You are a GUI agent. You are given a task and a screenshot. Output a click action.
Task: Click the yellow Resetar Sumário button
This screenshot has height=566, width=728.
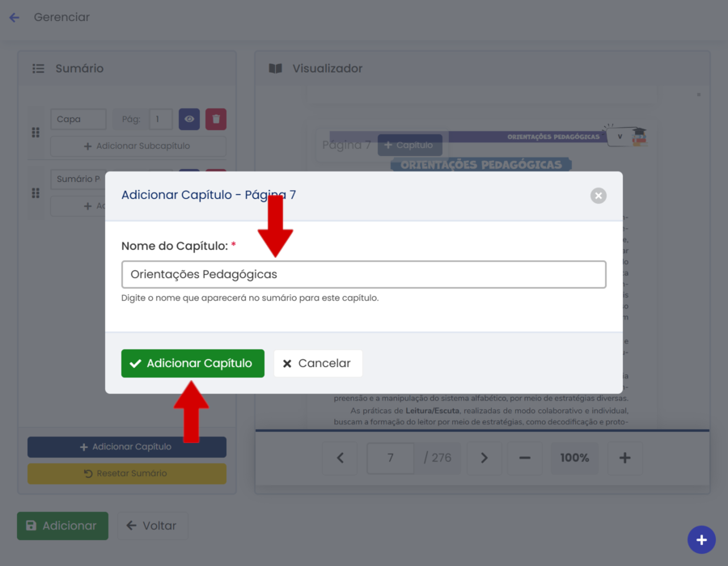click(127, 473)
